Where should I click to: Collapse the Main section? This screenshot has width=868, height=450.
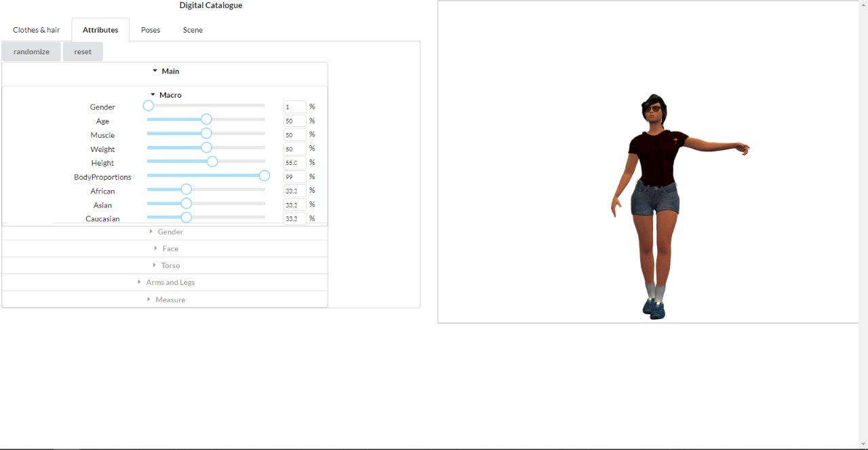165,71
